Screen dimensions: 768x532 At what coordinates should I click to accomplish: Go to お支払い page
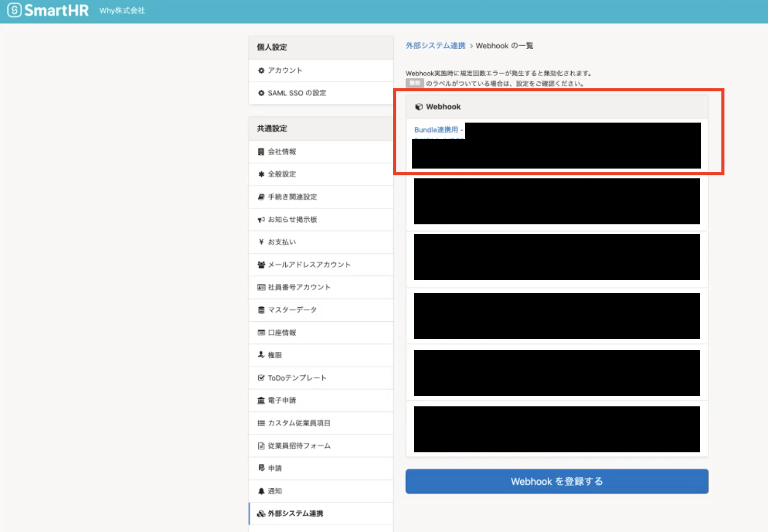point(321,242)
